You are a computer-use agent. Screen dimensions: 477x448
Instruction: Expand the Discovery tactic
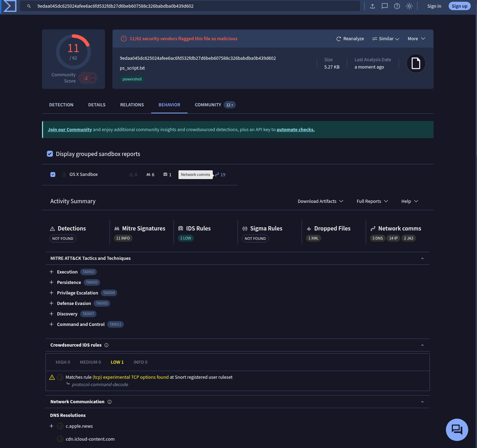click(51, 314)
